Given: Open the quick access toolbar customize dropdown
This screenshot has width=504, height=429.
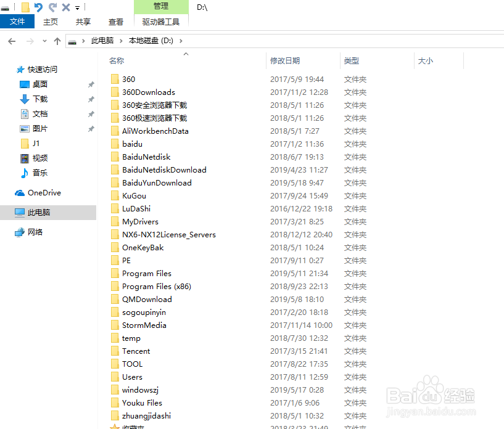Looking at the screenshot, I should point(78,8).
